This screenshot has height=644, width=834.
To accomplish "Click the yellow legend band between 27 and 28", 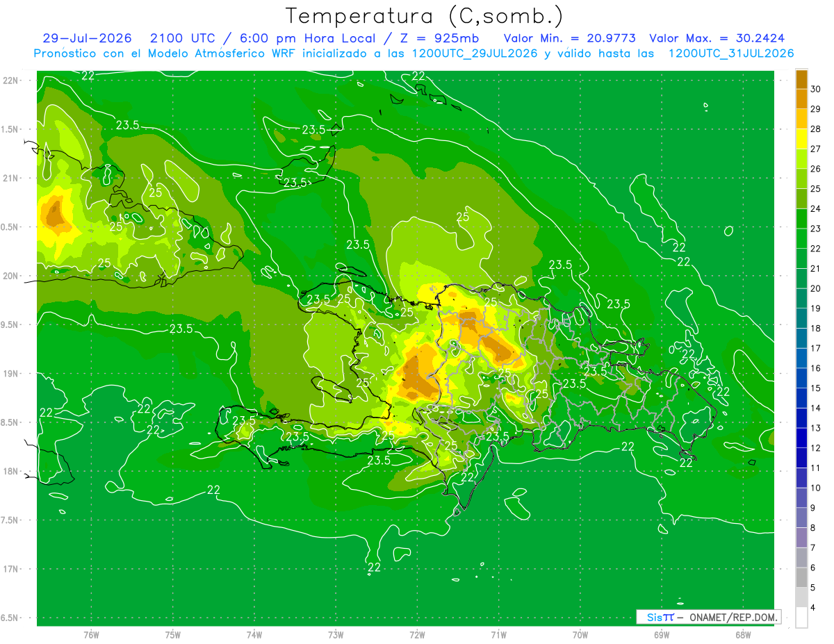I will pyautogui.click(x=801, y=139).
